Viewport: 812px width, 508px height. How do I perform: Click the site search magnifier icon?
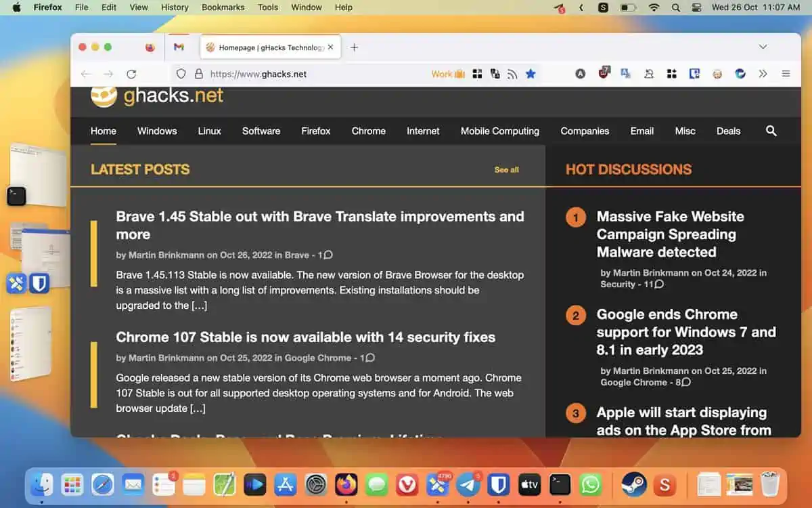coord(771,131)
